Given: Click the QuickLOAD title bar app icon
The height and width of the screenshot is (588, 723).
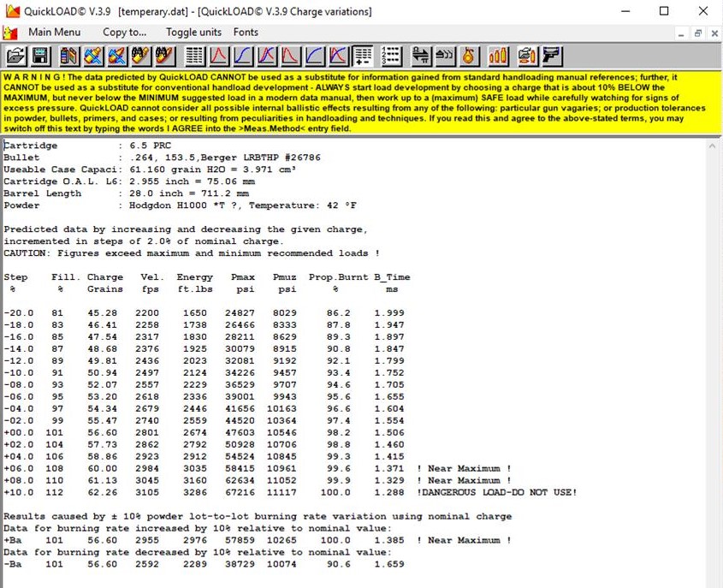Looking at the screenshot, I should 13,11.
